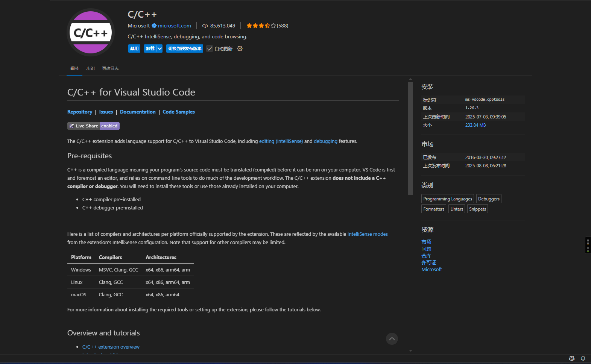591x364 pixels.
Task: Switch to the Changelog (更改日志) tab
Action: click(110, 68)
